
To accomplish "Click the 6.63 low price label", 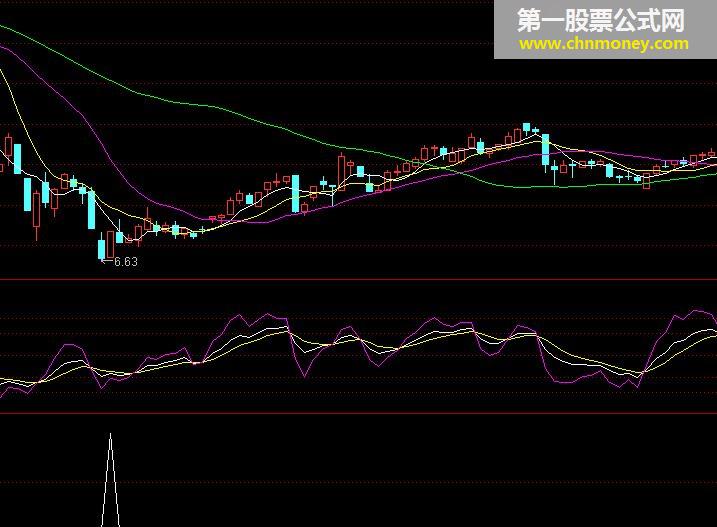I will 125,262.
